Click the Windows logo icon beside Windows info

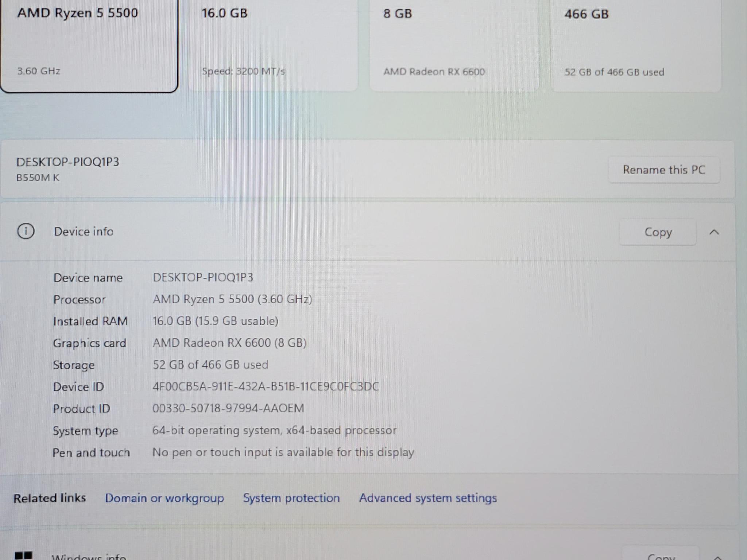[x=23, y=556]
